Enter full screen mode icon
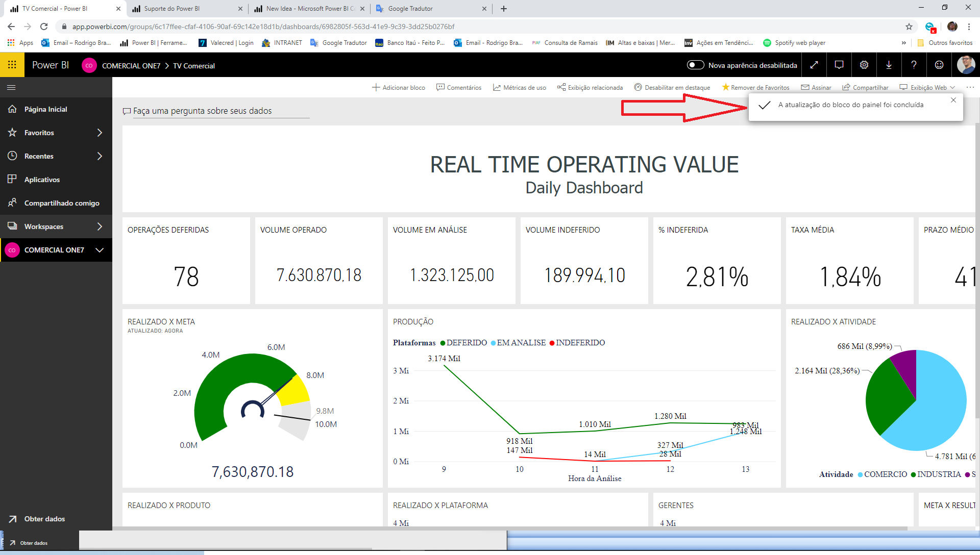This screenshot has height=555, width=980. pos(814,65)
